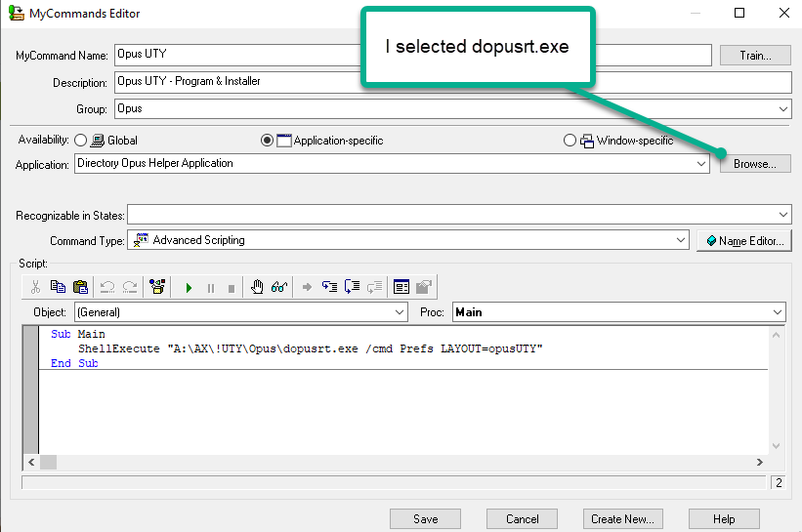Click the grayed Step Out icon
The image size is (802, 532).
375,287
